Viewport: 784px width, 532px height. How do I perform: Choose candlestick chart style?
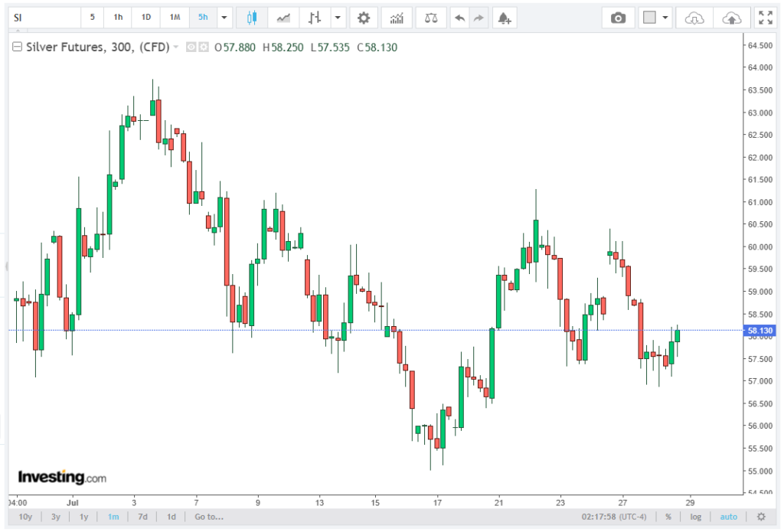[251, 18]
